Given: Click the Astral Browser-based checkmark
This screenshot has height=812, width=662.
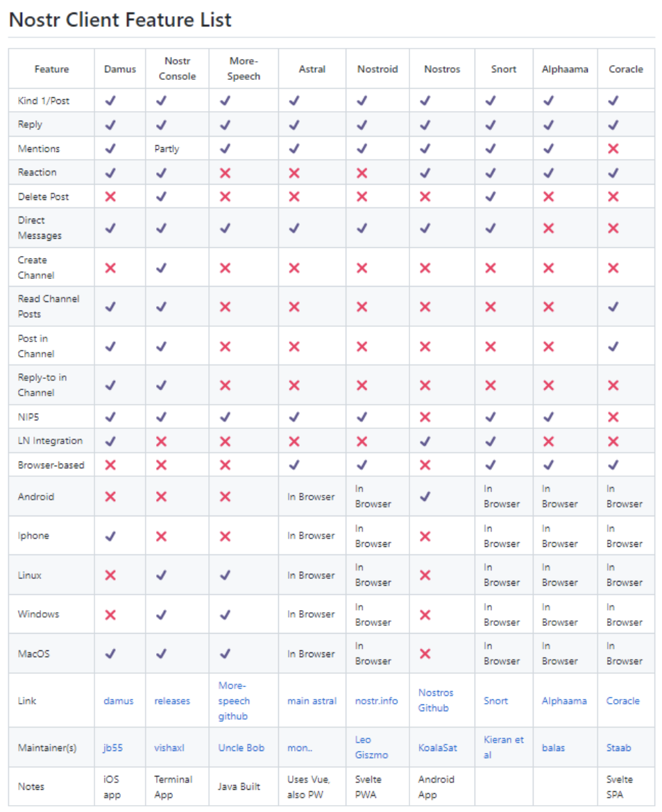Looking at the screenshot, I should (x=294, y=465).
